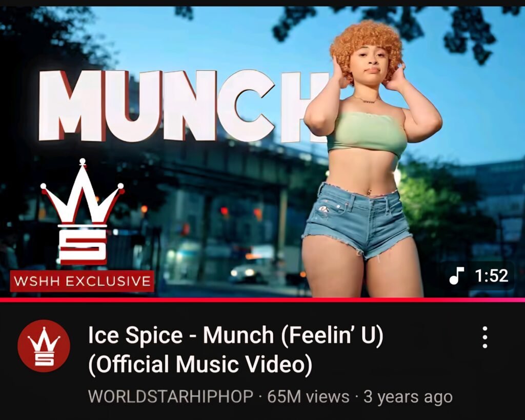Click the green tube top in thumbnail

[367, 135]
